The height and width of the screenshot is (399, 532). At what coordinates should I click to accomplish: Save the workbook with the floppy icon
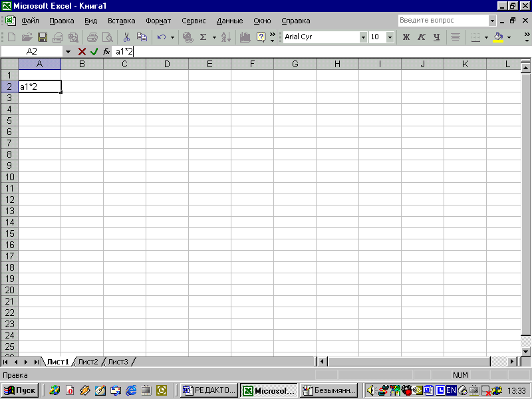click(43, 37)
